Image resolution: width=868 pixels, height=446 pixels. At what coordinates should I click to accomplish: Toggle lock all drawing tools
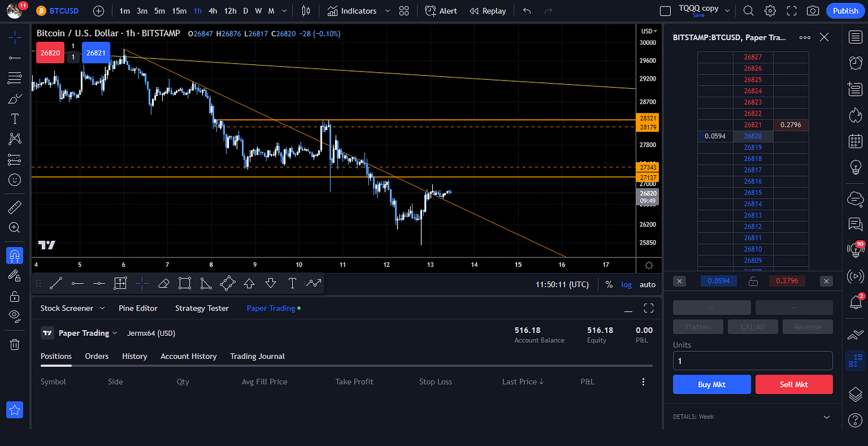pyautogui.click(x=15, y=296)
